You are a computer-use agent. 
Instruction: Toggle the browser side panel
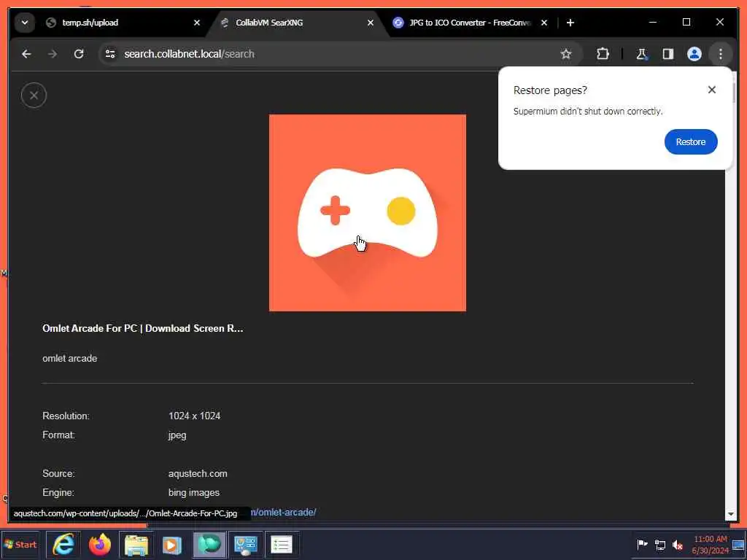tap(668, 54)
